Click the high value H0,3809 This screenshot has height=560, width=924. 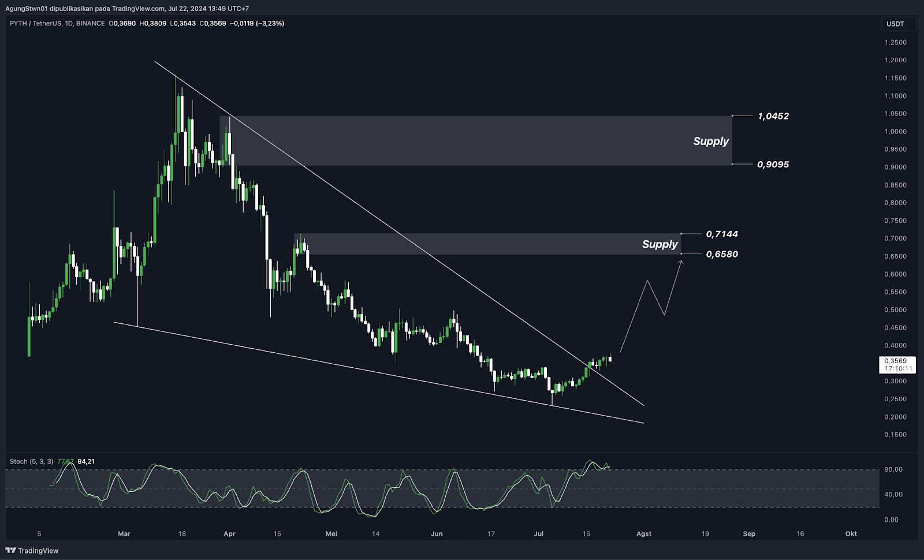pos(153,24)
